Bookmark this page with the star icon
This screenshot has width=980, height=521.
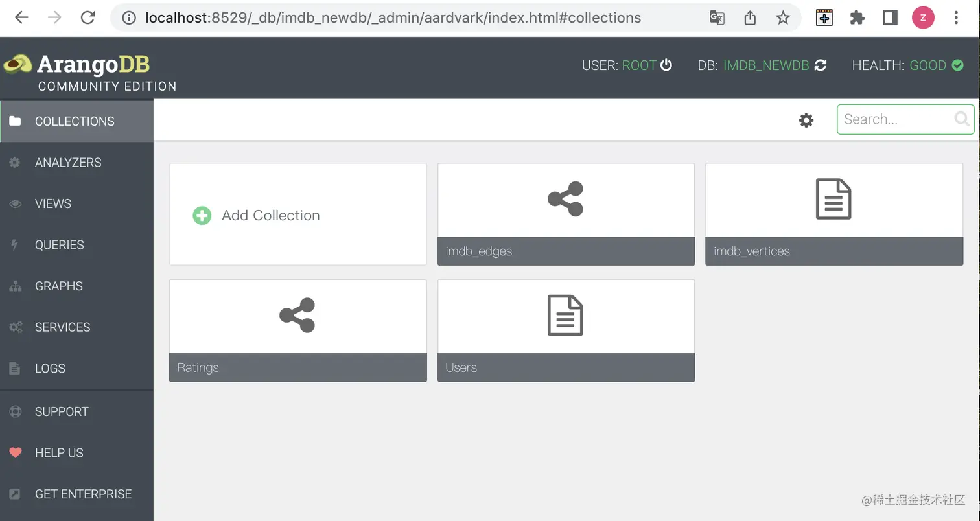click(783, 17)
